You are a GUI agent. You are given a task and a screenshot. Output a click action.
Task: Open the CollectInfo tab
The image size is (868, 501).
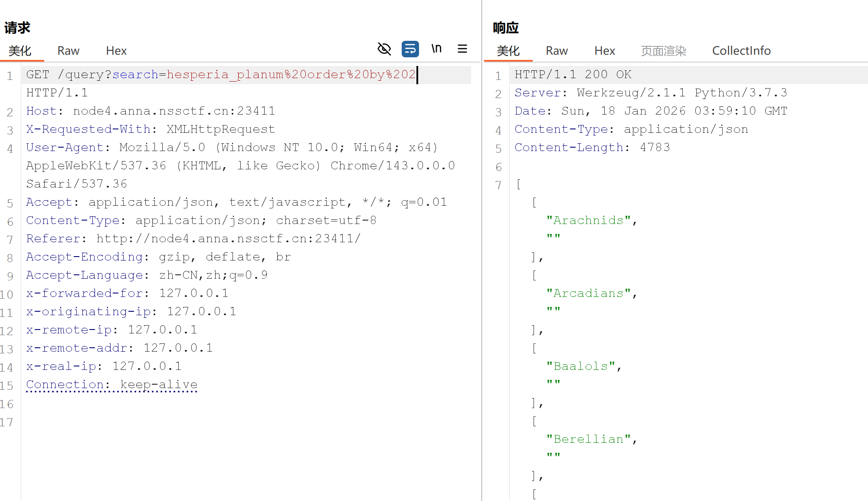pyautogui.click(x=741, y=51)
